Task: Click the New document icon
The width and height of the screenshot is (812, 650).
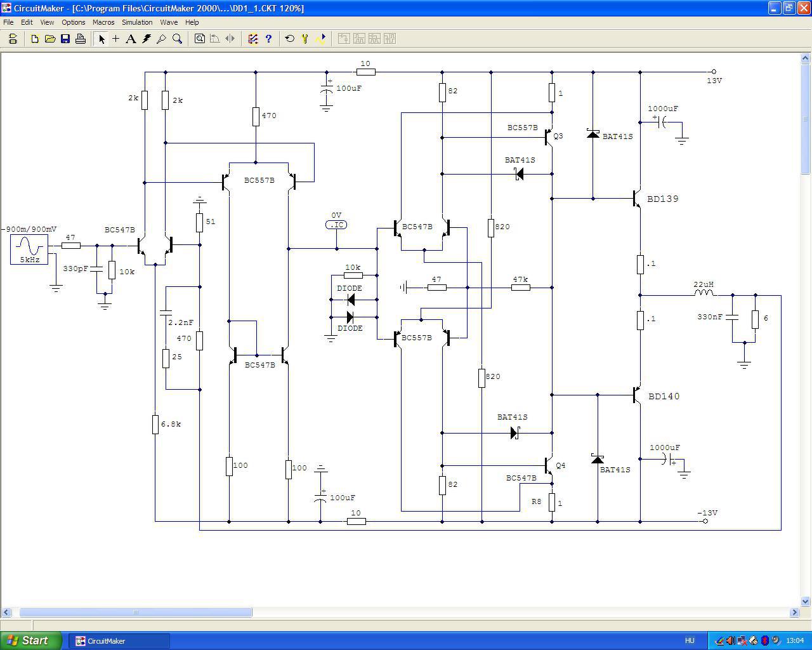Action: point(35,39)
